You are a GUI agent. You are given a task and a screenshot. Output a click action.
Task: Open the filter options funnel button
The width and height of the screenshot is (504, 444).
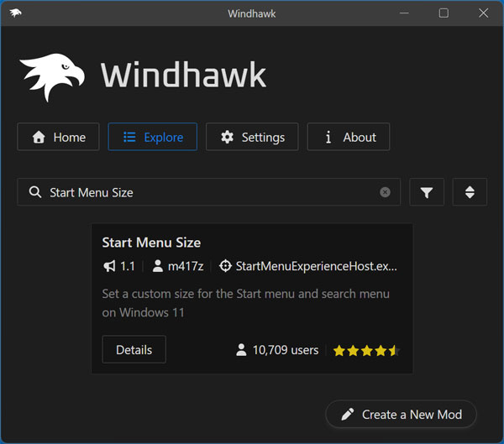tap(427, 192)
